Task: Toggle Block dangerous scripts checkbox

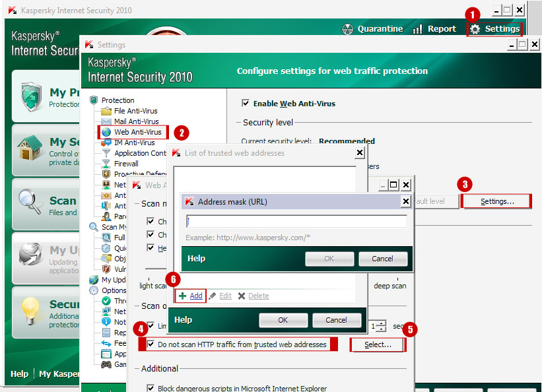Action: [151, 388]
